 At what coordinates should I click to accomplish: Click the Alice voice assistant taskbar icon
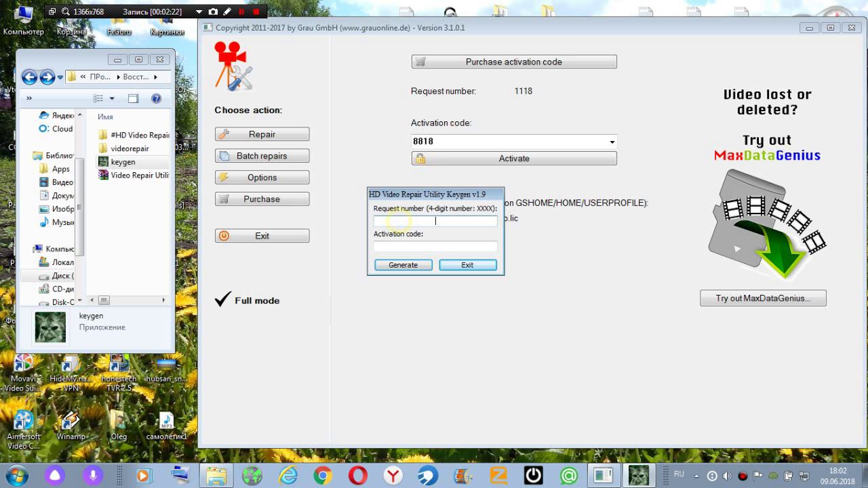(x=55, y=475)
